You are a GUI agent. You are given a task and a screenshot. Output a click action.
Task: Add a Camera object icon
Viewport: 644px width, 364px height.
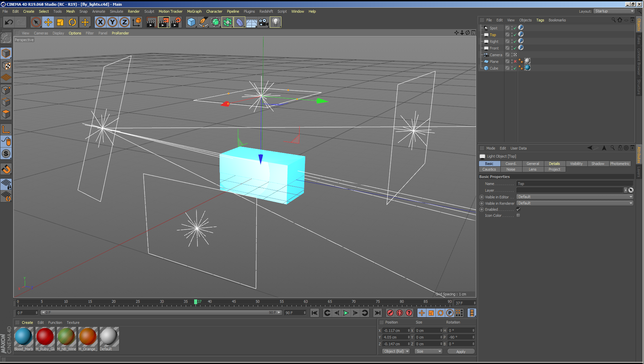tap(263, 22)
